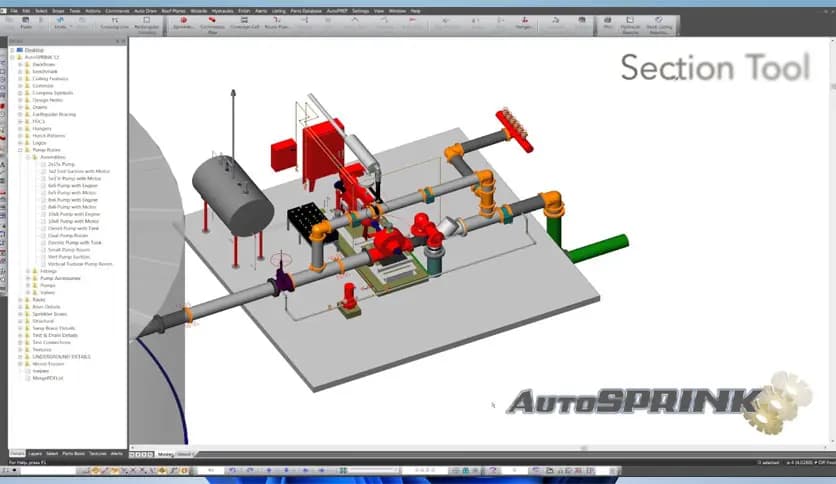Select the Test & Drain Details folder
Viewport: 836px width, 484px height.
pos(55,335)
